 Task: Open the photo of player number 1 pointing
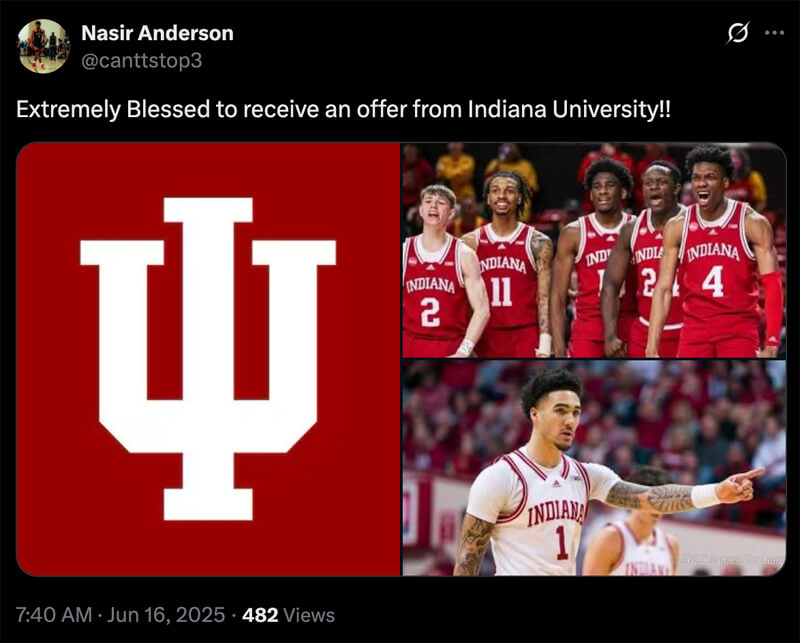pyautogui.click(x=594, y=468)
